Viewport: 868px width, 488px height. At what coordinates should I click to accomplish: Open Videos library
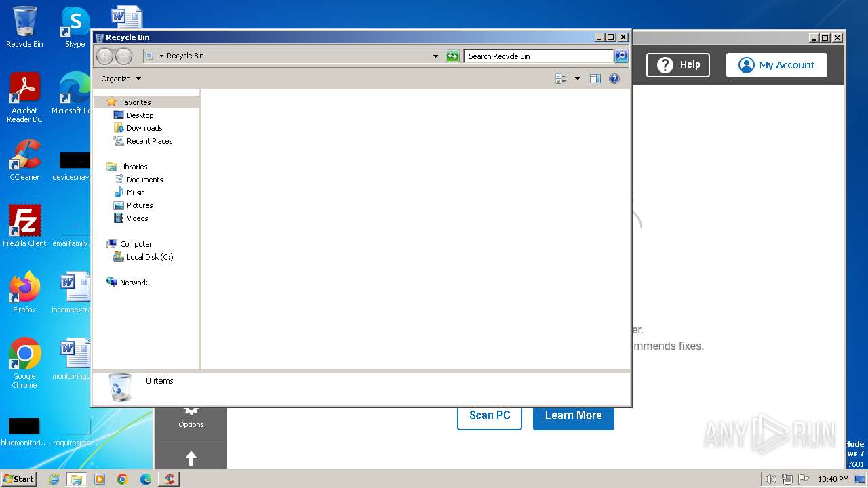(x=137, y=218)
